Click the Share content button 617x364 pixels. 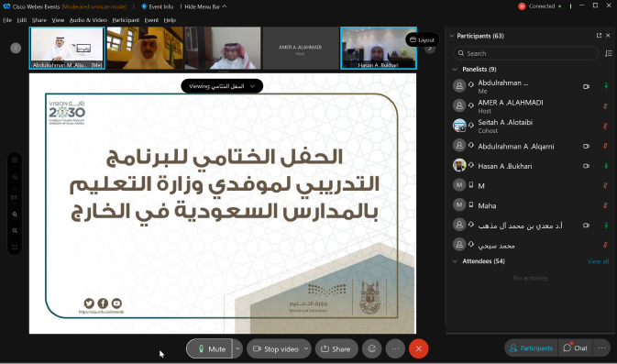click(x=336, y=348)
